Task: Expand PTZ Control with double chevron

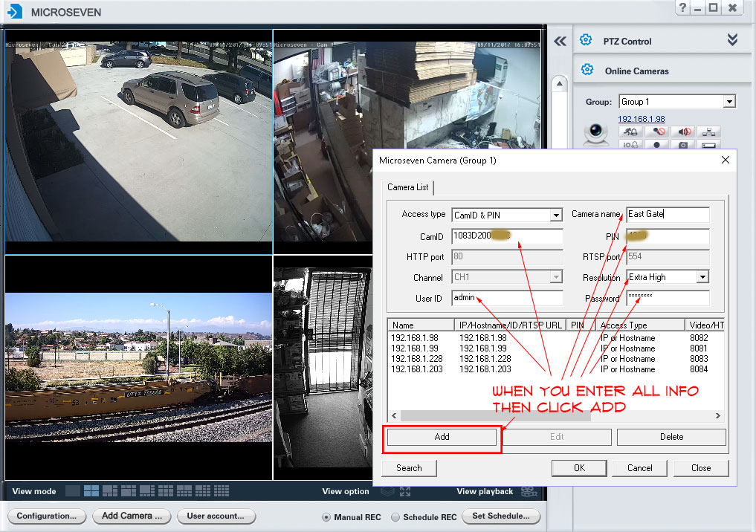Action: pos(732,39)
